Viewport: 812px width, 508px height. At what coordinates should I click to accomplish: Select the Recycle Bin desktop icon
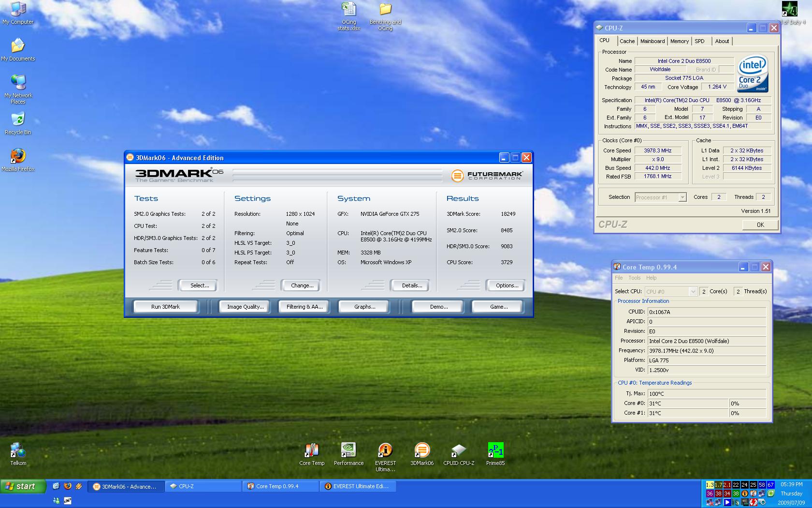coord(18,123)
